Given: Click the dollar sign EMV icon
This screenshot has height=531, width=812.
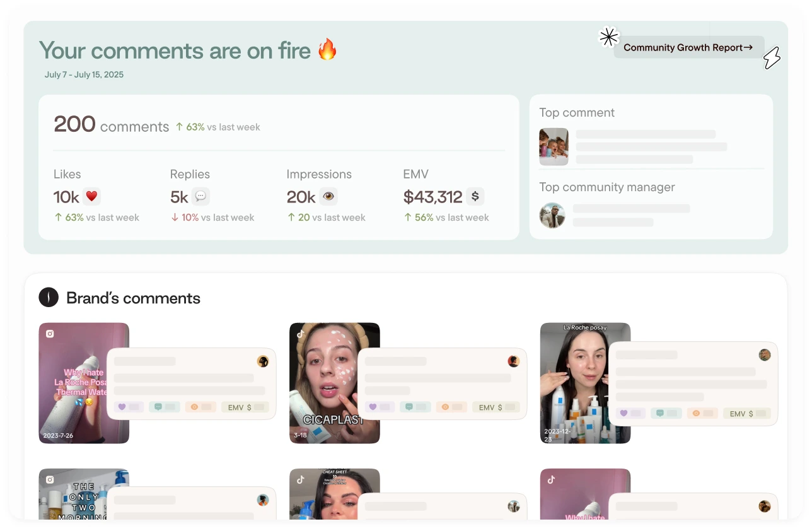Looking at the screenshot, I should click(475, 197).
